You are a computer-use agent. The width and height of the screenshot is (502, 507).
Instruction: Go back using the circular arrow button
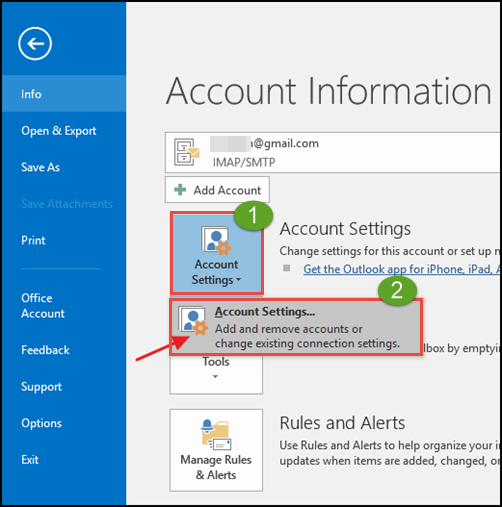(35, 44)
